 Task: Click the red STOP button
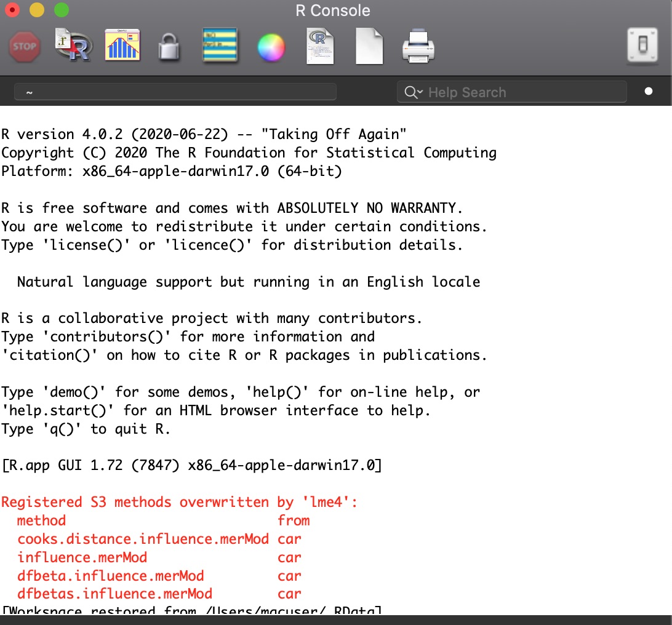pos(25,47)
